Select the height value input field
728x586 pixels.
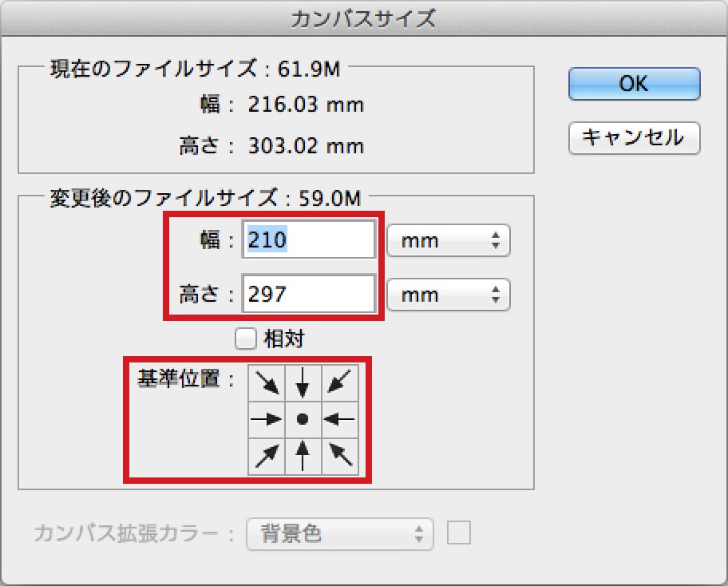click(307, 294)
